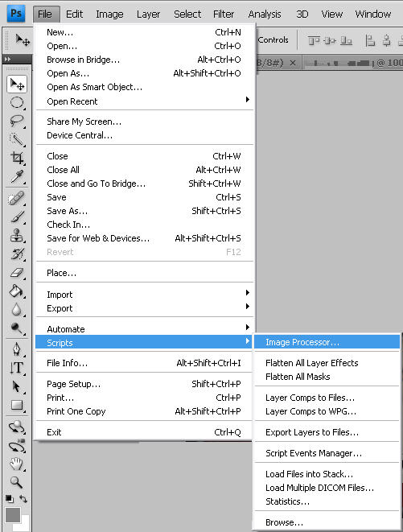Select the Elliptical Marquee tool
403x532 pixels.
point(17,102)
